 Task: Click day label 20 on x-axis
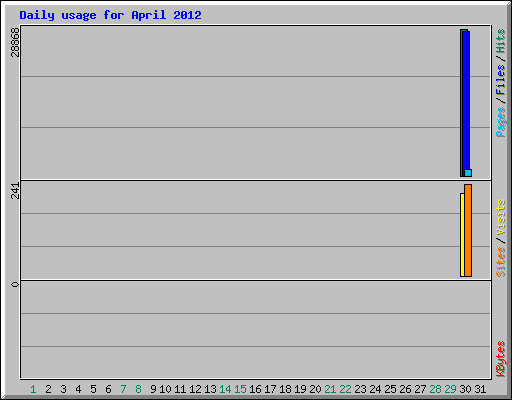tap(315, 389)
